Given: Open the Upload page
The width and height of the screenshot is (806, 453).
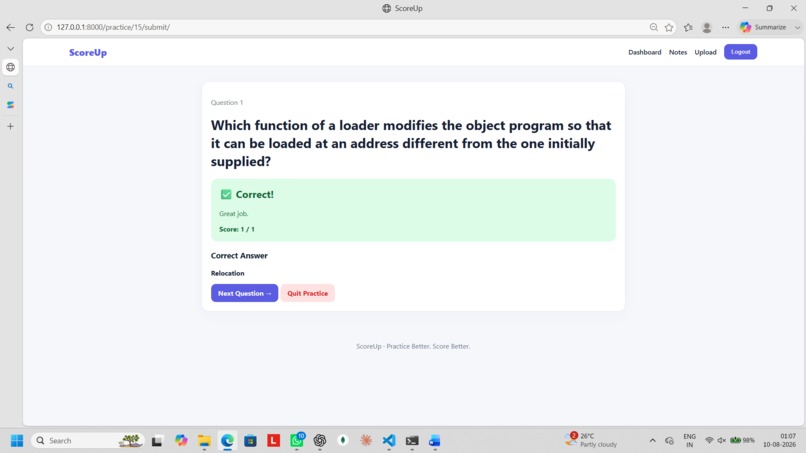Looking at the screenshot, I should pyautogui.click(x=705, y=52).
